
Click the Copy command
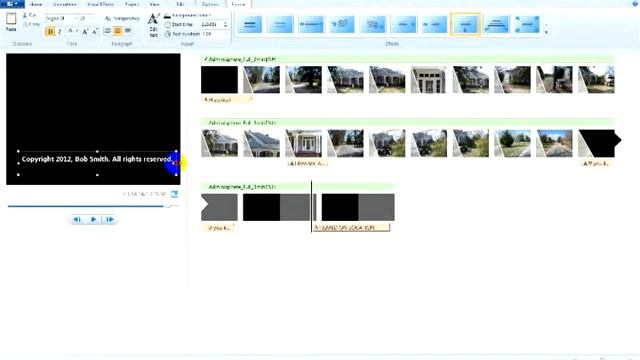(x=31, y=24)
